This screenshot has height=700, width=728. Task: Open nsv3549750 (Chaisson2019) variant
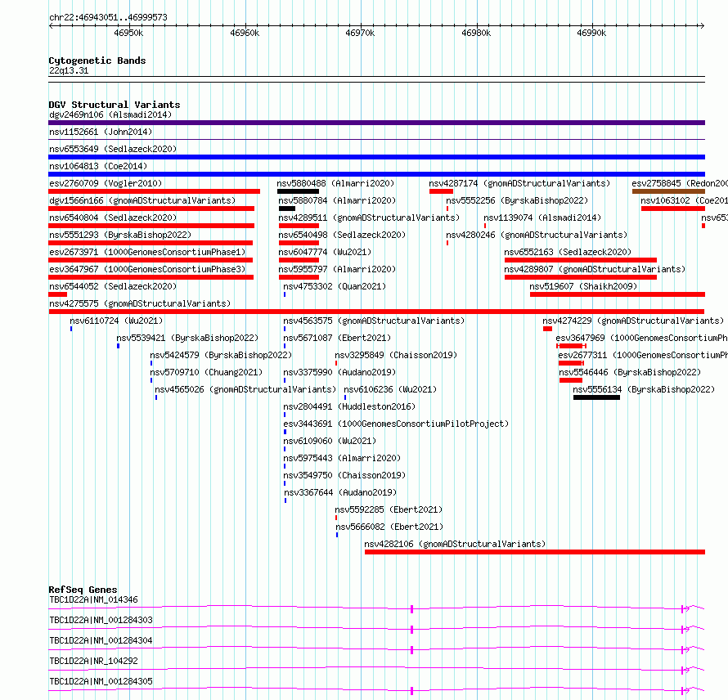344,475
